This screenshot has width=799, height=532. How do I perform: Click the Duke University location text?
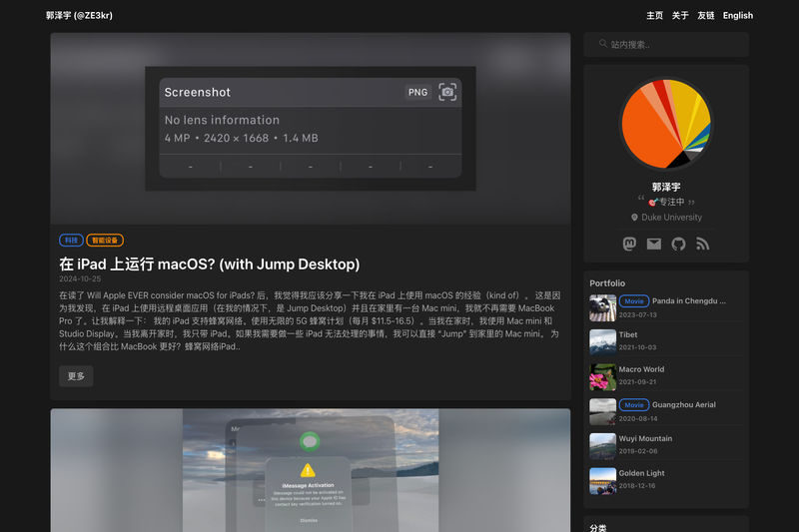pyautogui.click(x=671, y=218)
